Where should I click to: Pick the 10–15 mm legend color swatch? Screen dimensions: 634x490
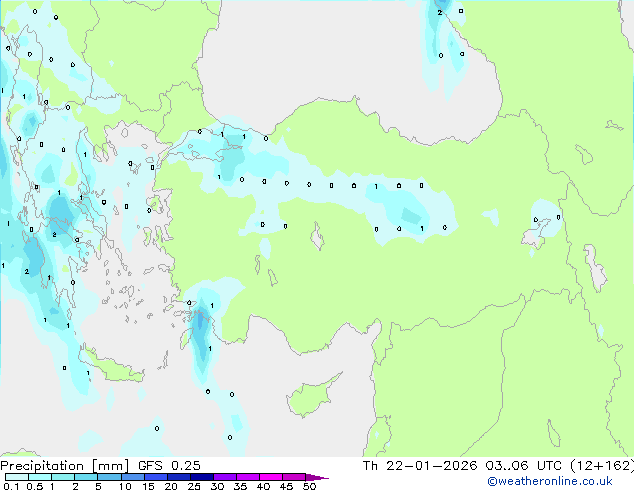pyautogui.click(x=132, y=477)
